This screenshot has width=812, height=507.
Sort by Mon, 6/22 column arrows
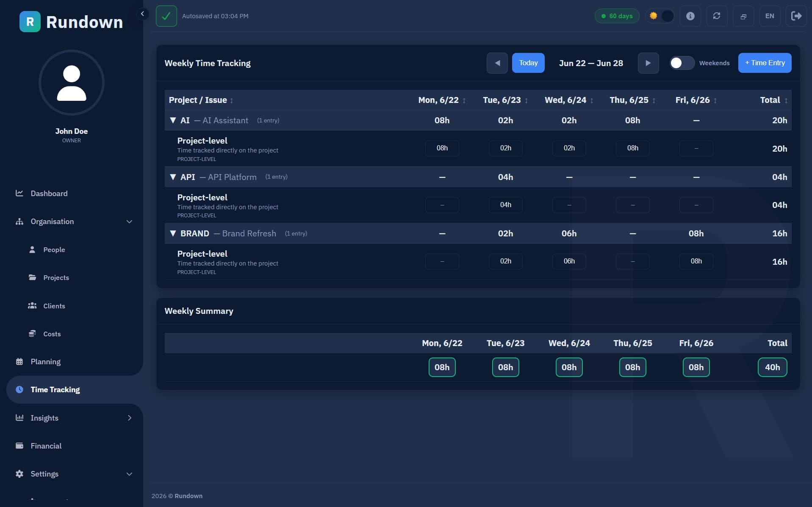[464, 100]
